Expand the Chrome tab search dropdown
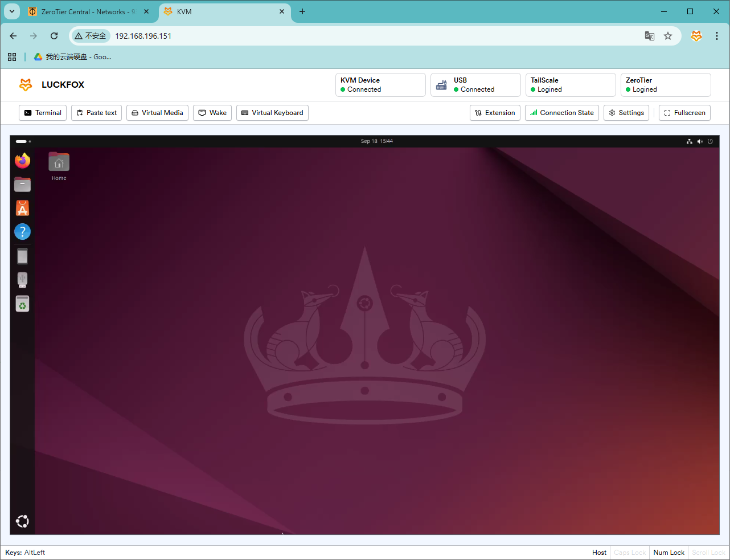Viewport: 730px width, 560px height. 12,11
